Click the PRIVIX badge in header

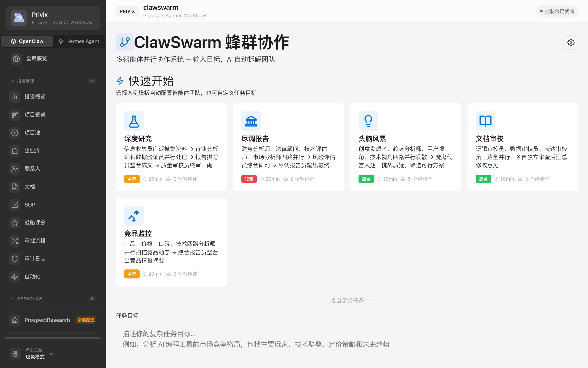click(x=127, y=11)
